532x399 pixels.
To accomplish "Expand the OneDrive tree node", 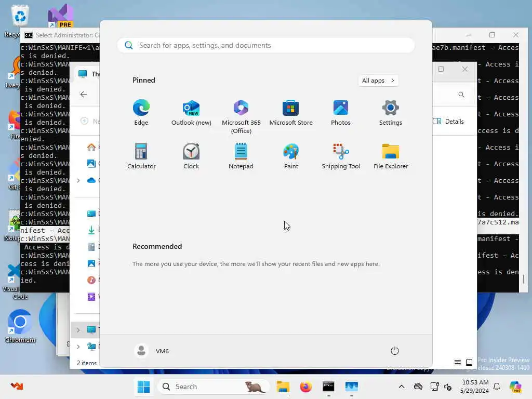I will point(78,180).
